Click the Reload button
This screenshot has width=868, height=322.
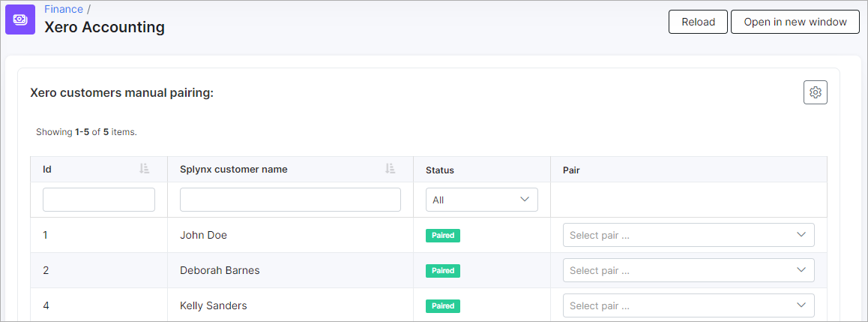tap(698, 23)
